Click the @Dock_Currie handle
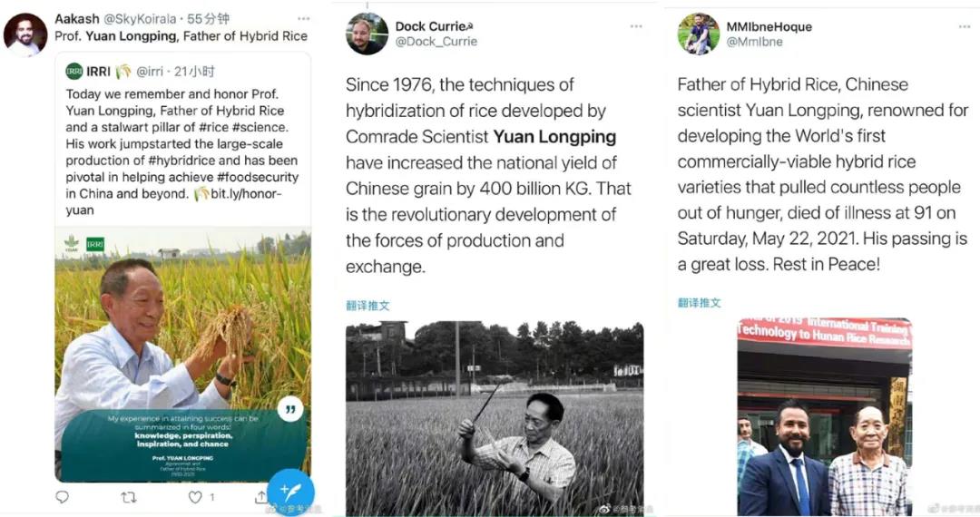 point(436,42)
